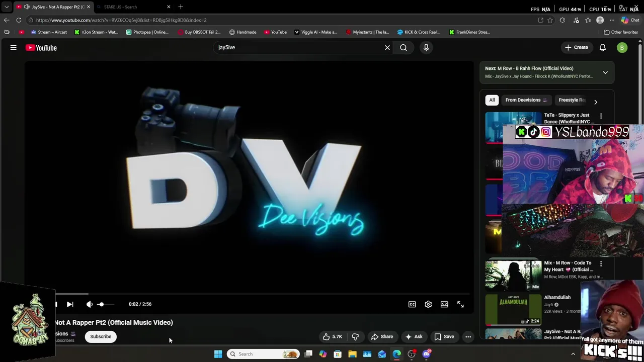644x362 pixels.
Task: Collapse the Mix playlist panel chevron
Action: [605, 72]
